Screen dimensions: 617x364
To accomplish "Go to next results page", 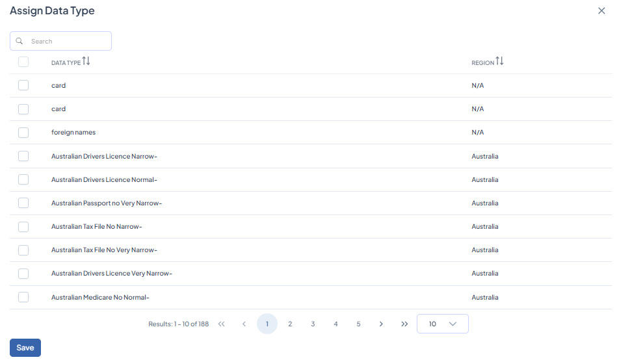I will pyautogui.click(x=381, y=324).
